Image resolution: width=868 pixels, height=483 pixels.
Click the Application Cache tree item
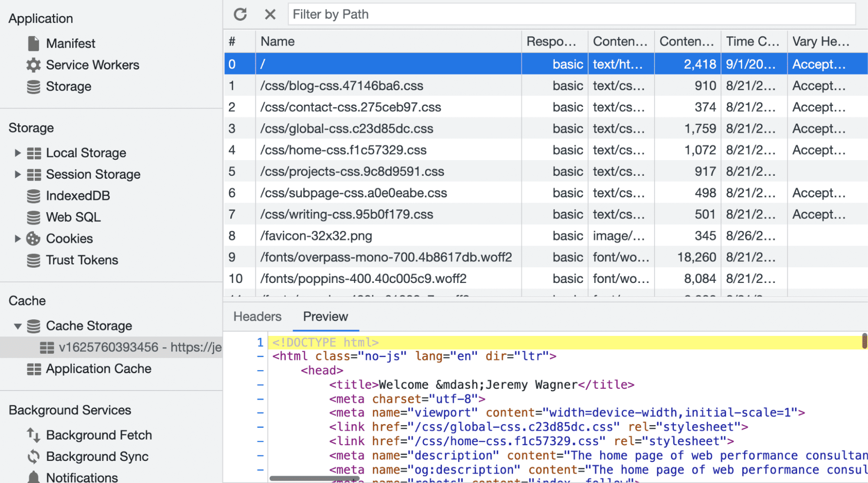point(99,368)
